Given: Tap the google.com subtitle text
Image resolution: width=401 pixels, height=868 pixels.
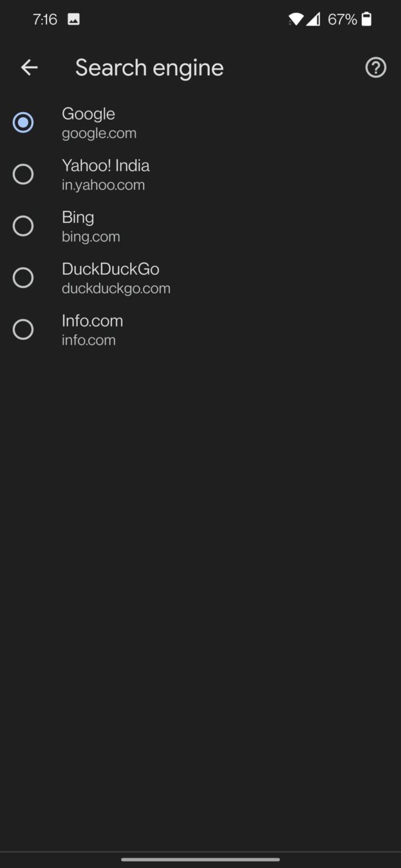Looking at the screenshot, I should pyautogui.click(x=99, y=133).
